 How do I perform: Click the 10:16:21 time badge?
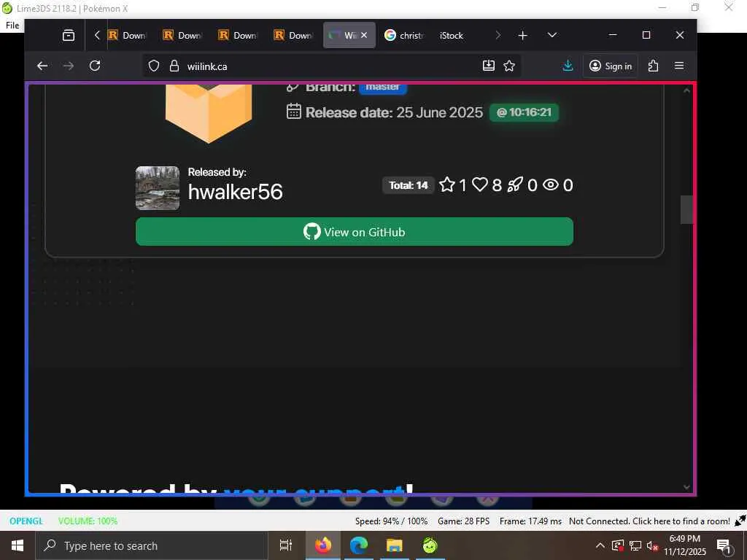click(x=524, y=112)
